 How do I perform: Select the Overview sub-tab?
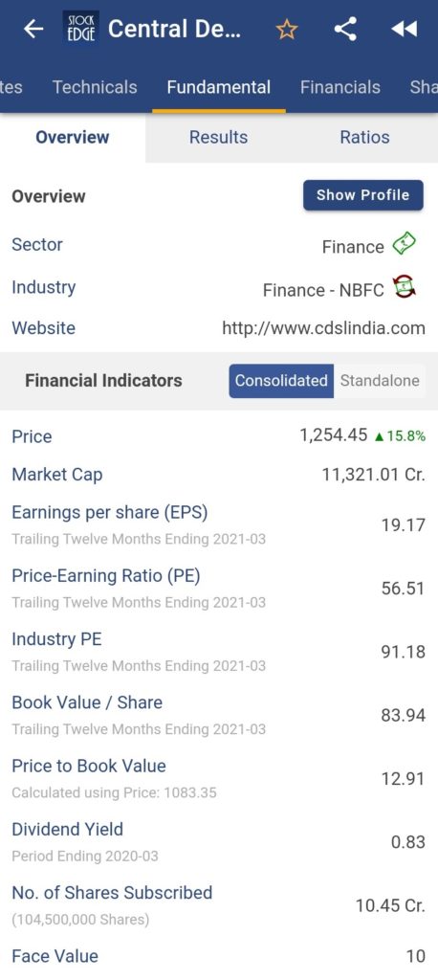[73, 138]
